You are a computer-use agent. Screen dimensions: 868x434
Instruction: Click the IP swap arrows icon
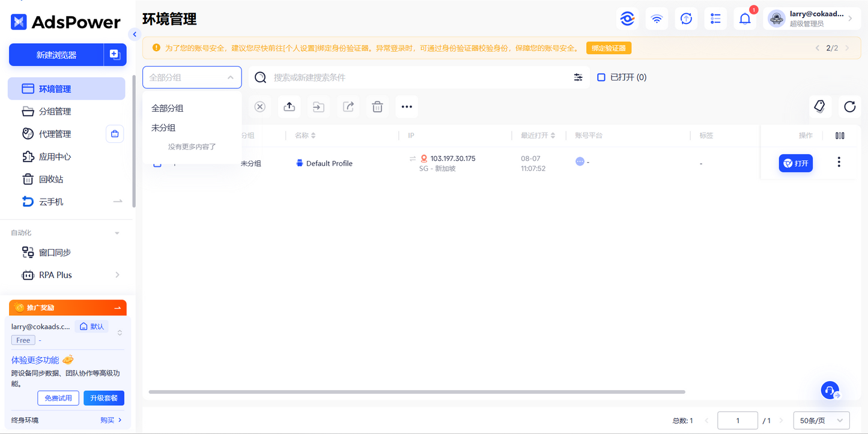pos(413,158)
